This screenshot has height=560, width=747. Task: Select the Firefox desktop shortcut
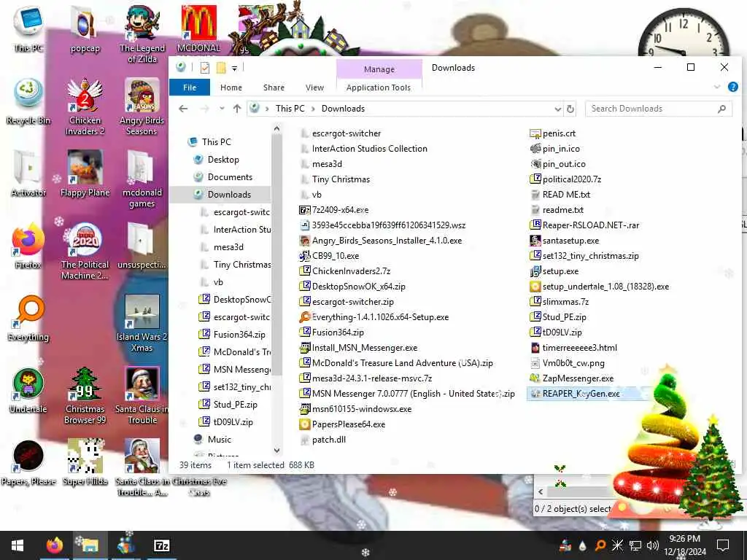point(28,246)
